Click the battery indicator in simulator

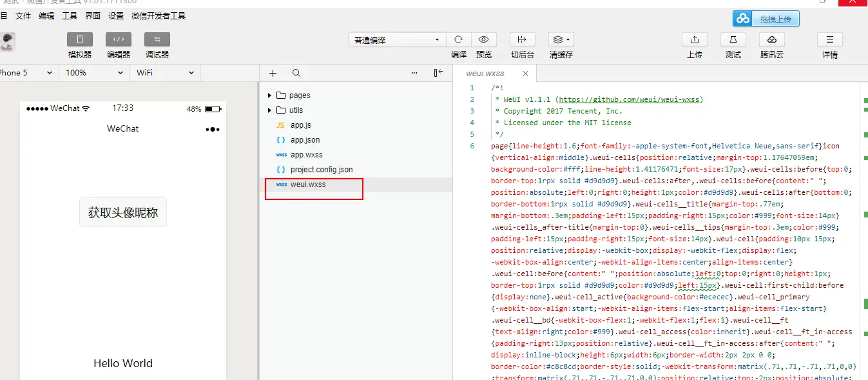(x=213, y=109)
